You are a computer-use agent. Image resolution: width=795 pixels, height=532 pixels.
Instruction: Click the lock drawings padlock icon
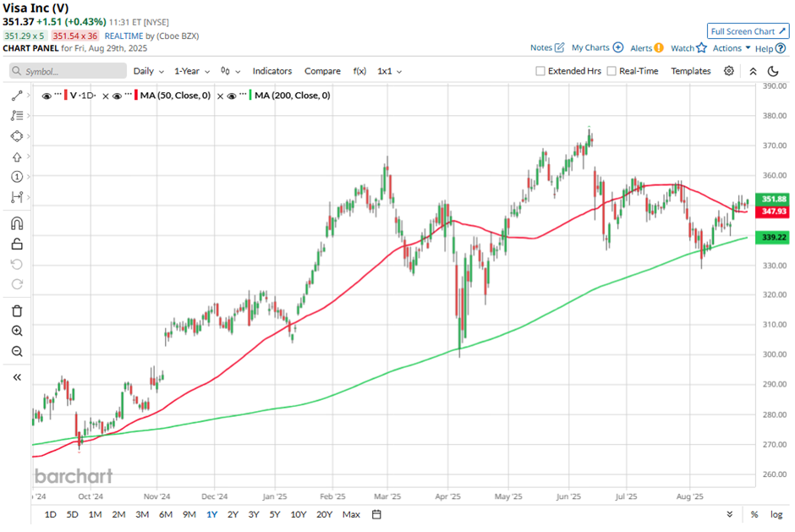(17, 244)
